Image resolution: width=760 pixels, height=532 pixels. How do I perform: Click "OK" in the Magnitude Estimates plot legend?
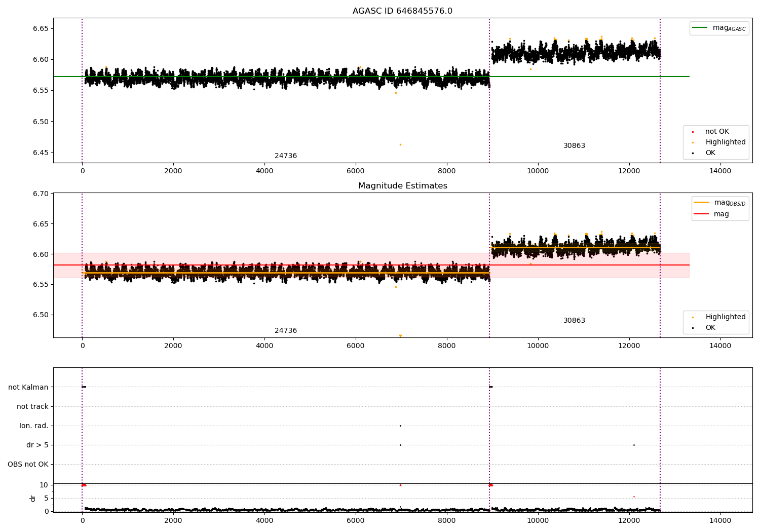(710, 328)
